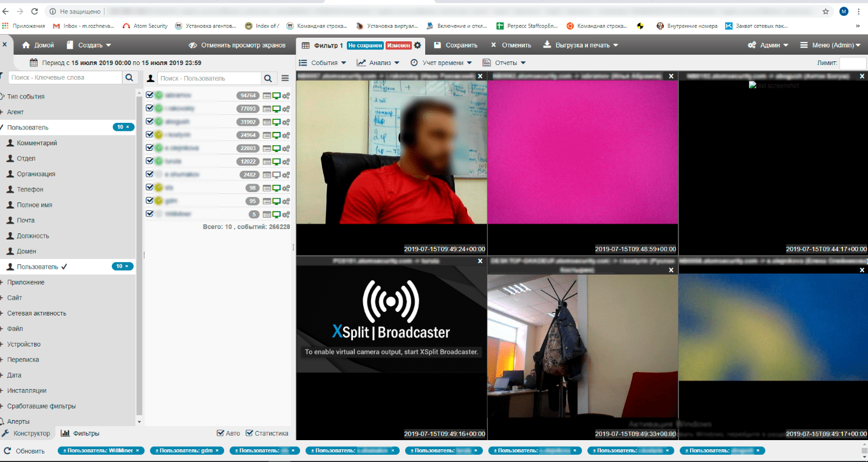
Task: Close the top-left webcam tile with its X
Action: pos(480,76)
